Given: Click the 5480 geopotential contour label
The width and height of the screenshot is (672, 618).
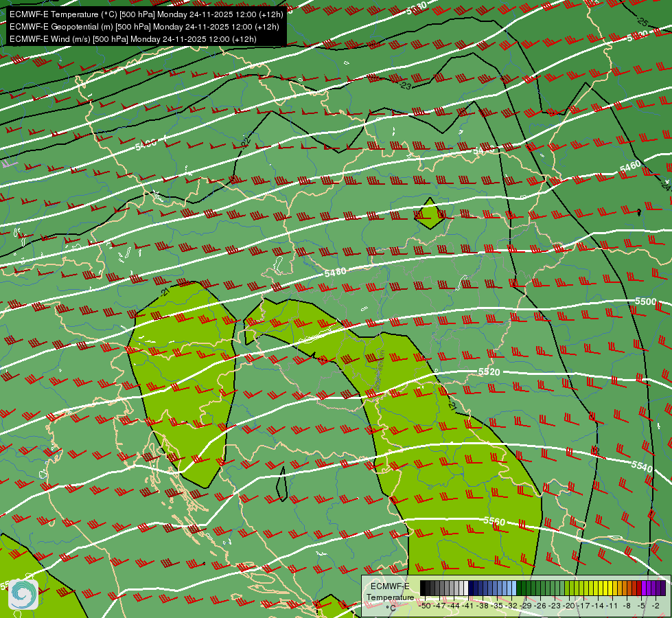Looking at the screenshot, I should pos(335,272).
